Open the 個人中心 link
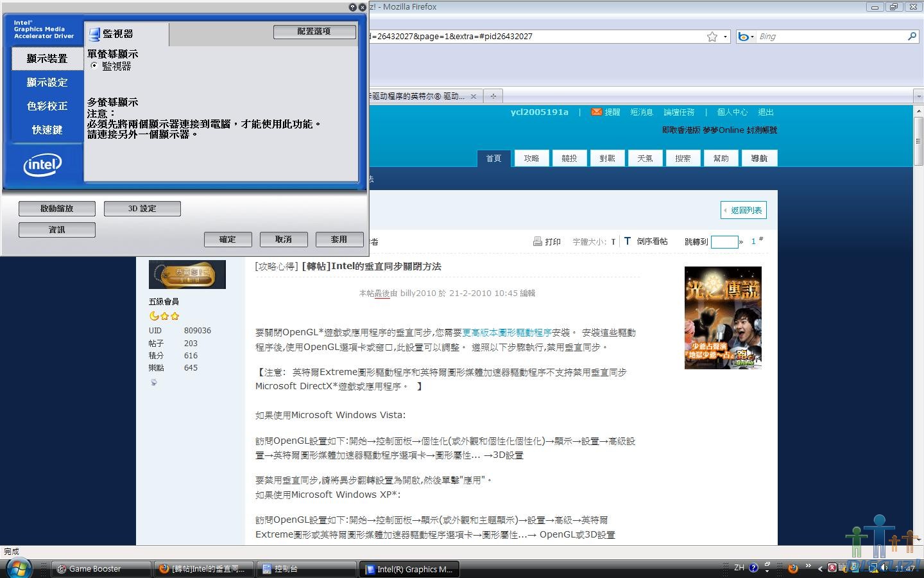 (x=732, y=112)
